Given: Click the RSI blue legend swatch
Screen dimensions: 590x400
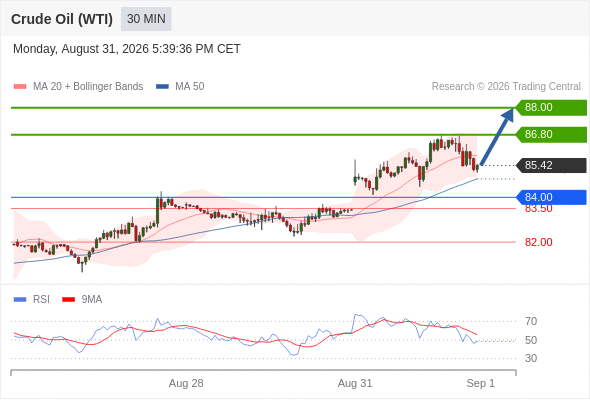Looking at the screenshot, I should (20, 300).
